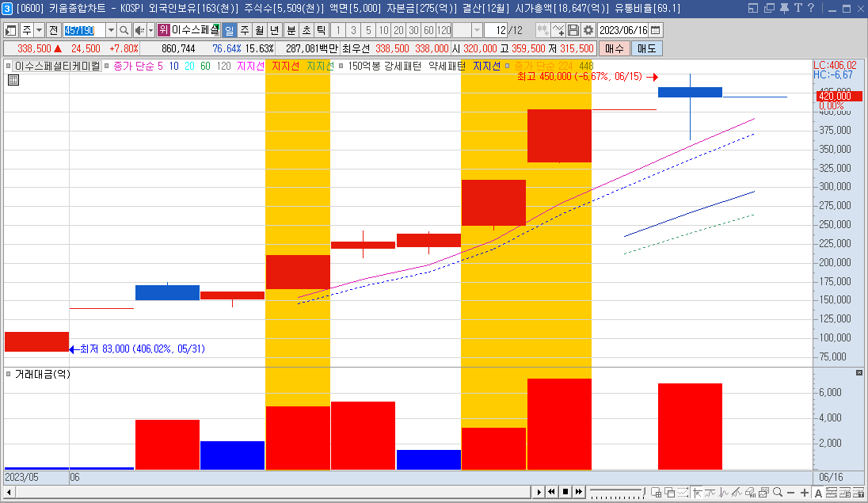Open the chart settings gear icon
The height and width of the screenshot is (503, 868).
click(x=588, y=30)
